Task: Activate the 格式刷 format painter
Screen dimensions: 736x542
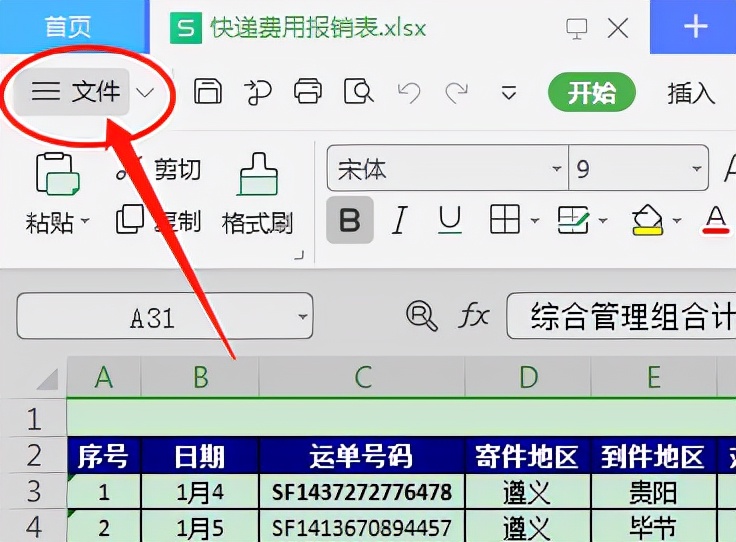Action: (x=257, y=193)
